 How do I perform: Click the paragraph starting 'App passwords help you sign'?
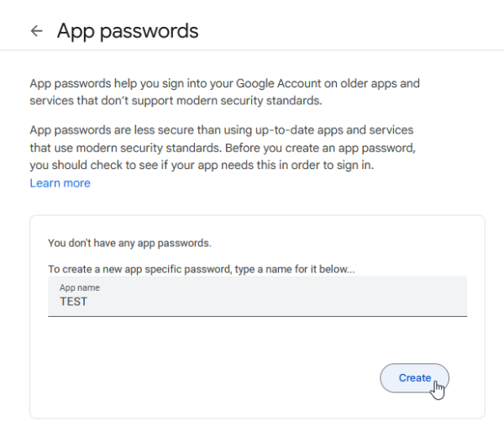[x=223, y=92]
